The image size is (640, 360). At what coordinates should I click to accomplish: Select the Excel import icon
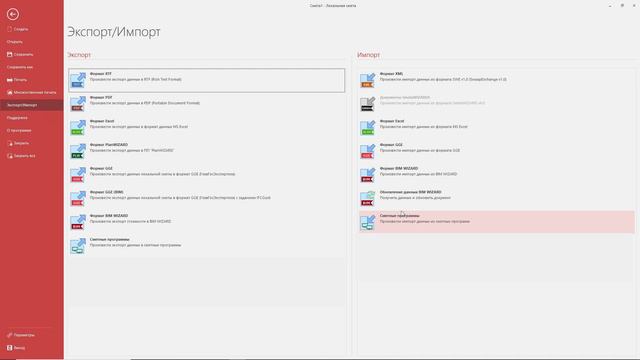(368, 127)
